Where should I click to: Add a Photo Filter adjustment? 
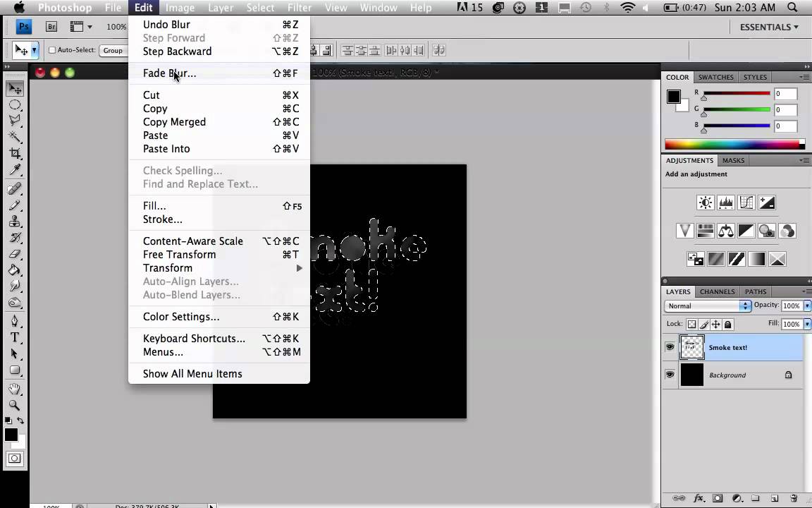766,231
